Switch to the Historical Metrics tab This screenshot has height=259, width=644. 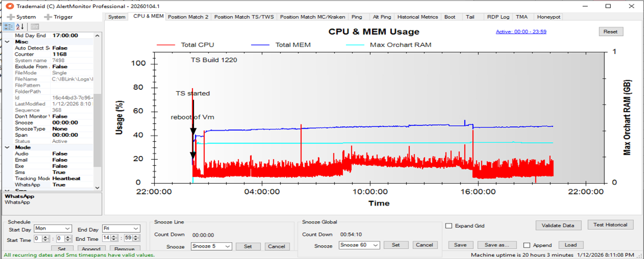417,17
